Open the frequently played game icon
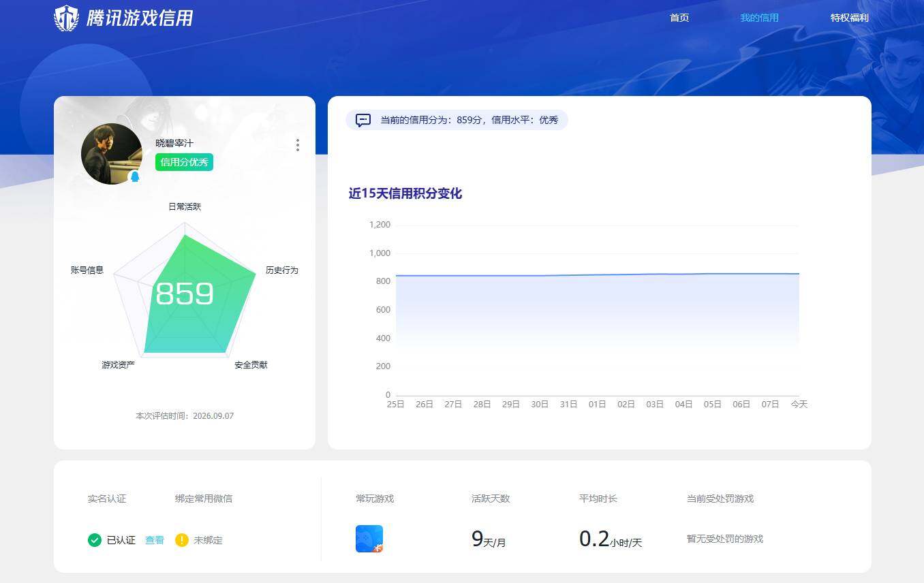 [x=369, y=539]
